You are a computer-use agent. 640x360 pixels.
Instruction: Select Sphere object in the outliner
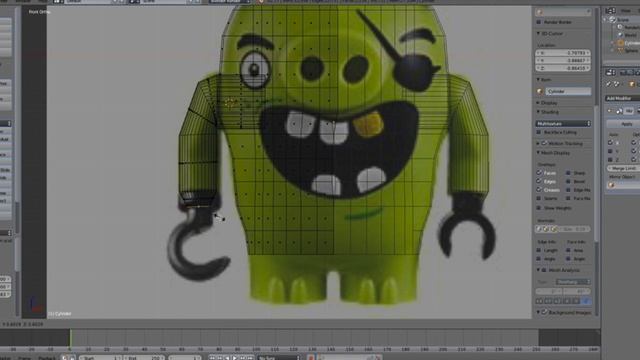coord(631,51)
